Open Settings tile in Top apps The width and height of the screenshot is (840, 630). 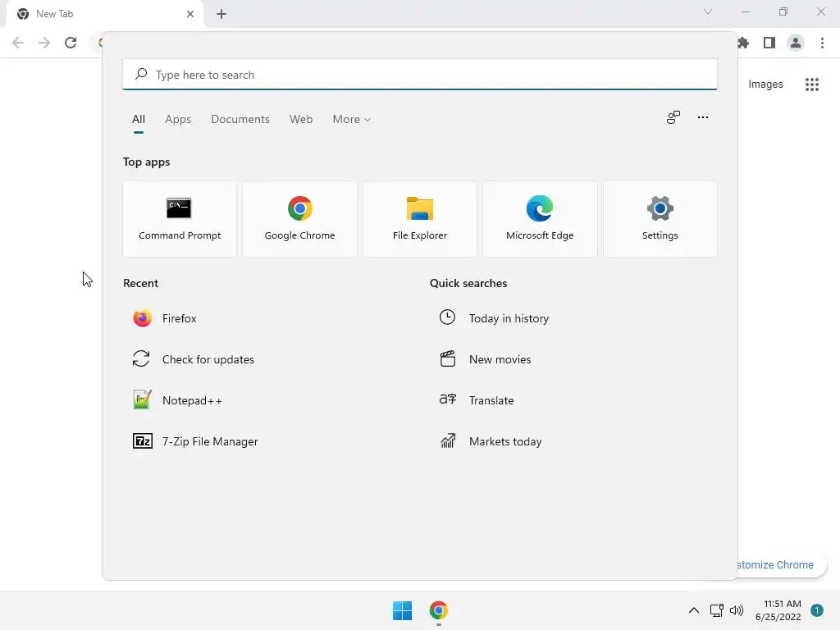click(x=660, y=219)
